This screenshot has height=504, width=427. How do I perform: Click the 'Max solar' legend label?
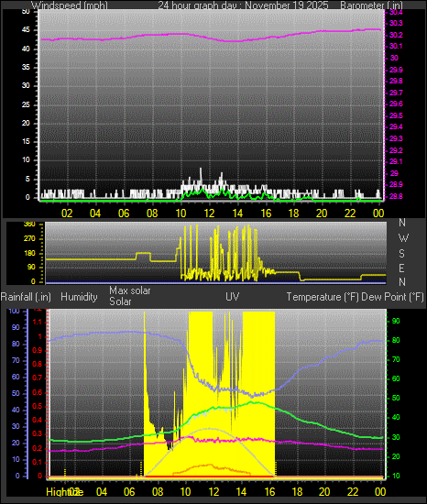click(x=130, y=290)
